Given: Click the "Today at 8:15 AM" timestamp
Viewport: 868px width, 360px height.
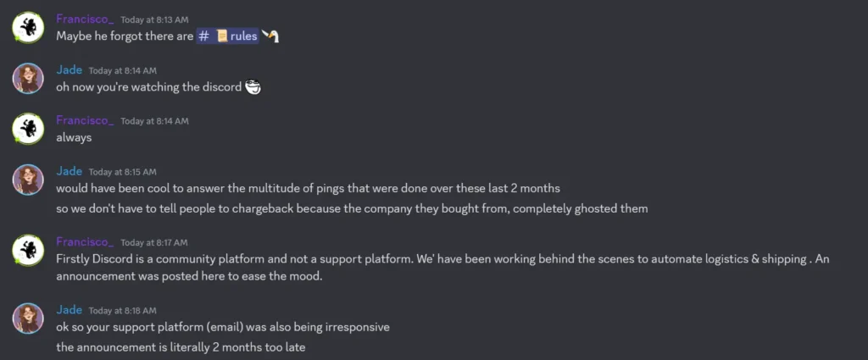Looking at the screenshot, I should point(122,172).
